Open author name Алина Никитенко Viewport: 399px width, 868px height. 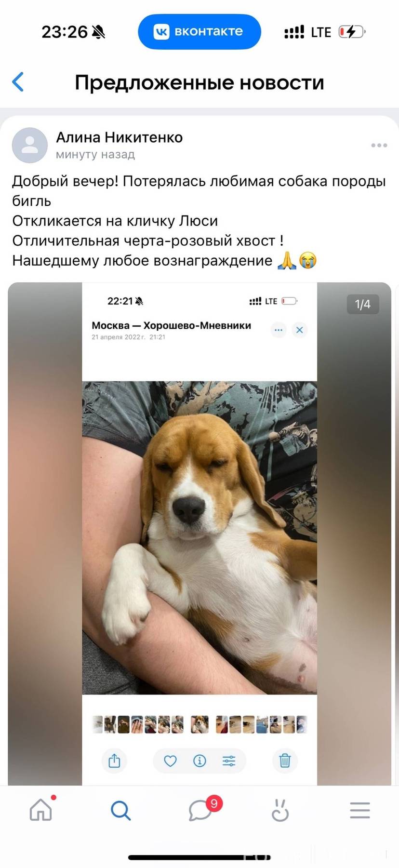tap(120, 137)
